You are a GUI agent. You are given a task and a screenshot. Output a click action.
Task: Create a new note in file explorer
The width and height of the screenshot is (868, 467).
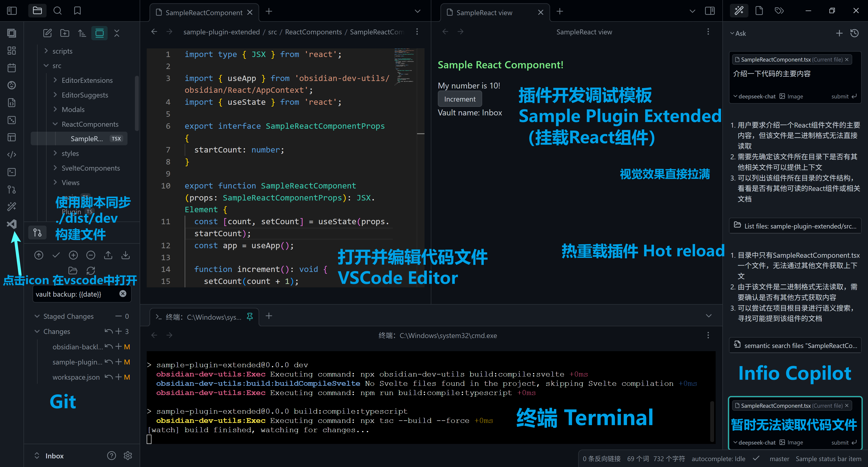[47, 33]
